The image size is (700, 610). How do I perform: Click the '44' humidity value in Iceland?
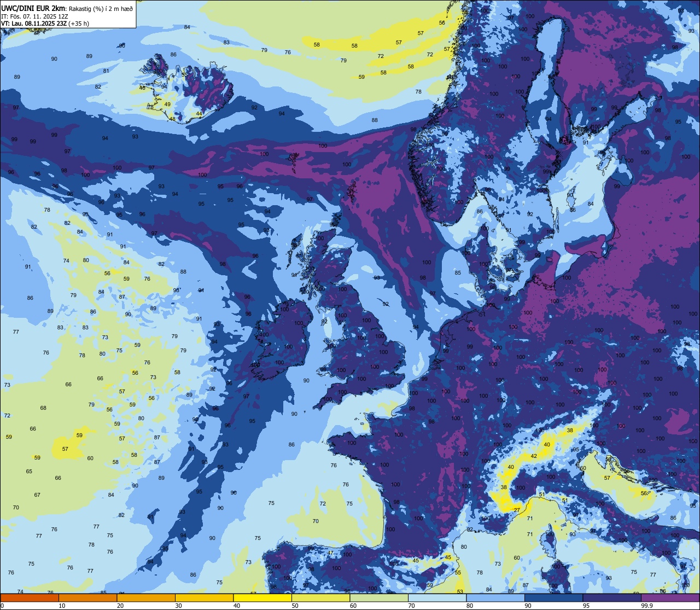point(199,114)
